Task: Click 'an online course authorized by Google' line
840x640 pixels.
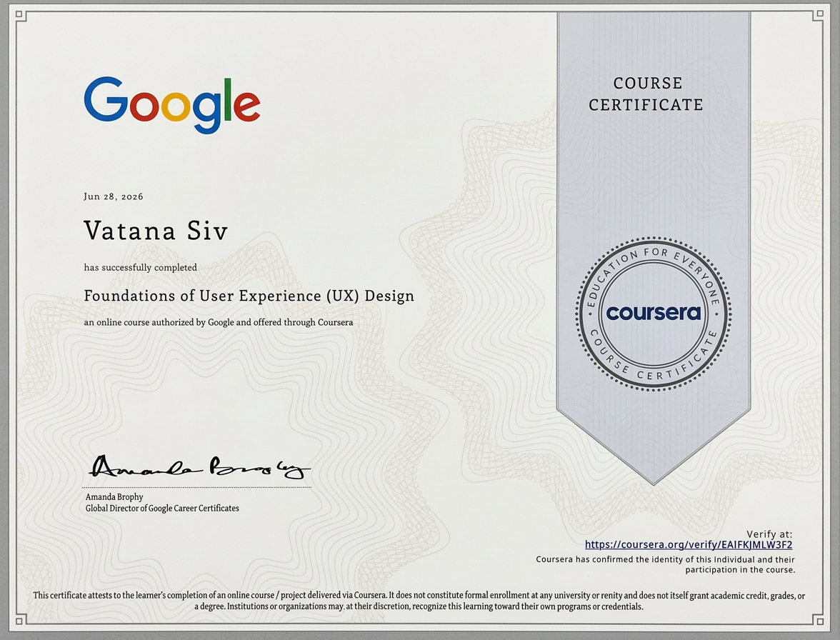Action: [x=219, y=322]
